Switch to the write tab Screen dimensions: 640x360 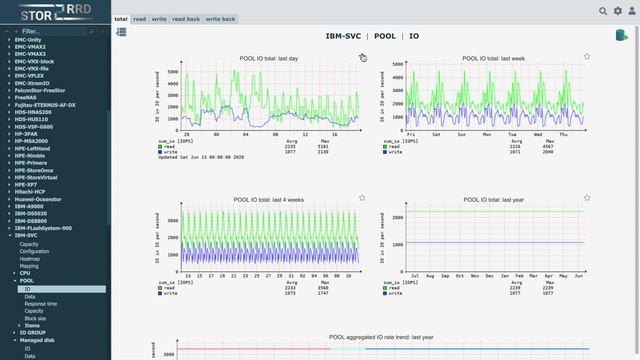[159, 19]
